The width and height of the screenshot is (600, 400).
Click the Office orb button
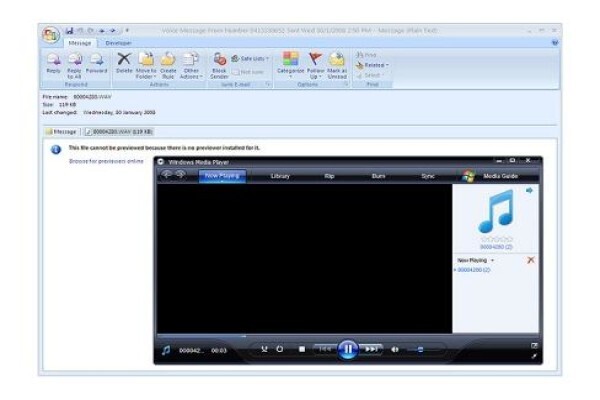(51, 35)
